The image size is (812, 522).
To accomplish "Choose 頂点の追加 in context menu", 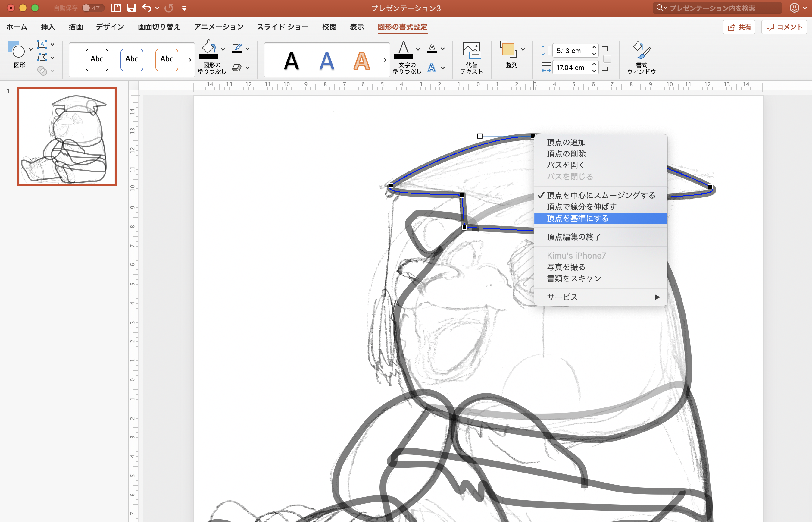I will tap(601, 142).
